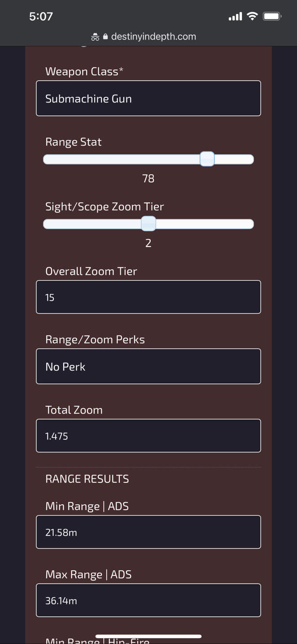Screen dimensions: 297x644
Task: Click the left end of Zoom Tier track
Action: tap(48, 224)
